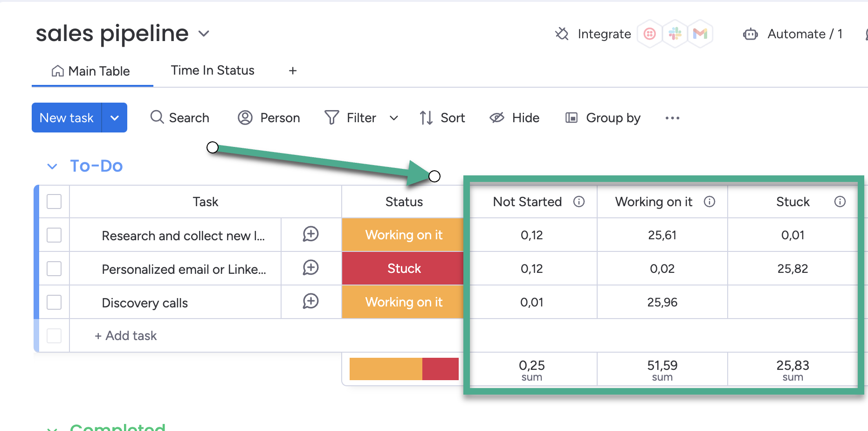Open conversation for Research and collect task
Screen dimensions: 868x431
(x=310, y=234)
